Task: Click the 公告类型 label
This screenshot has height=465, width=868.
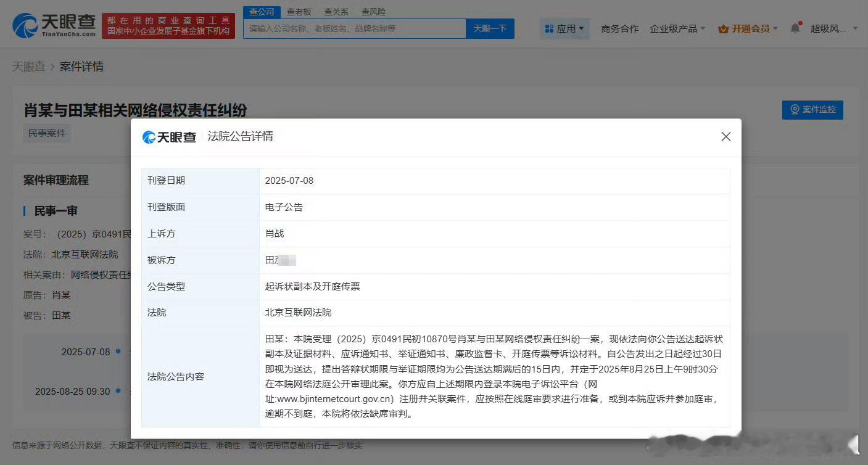Action: [166, 286]
